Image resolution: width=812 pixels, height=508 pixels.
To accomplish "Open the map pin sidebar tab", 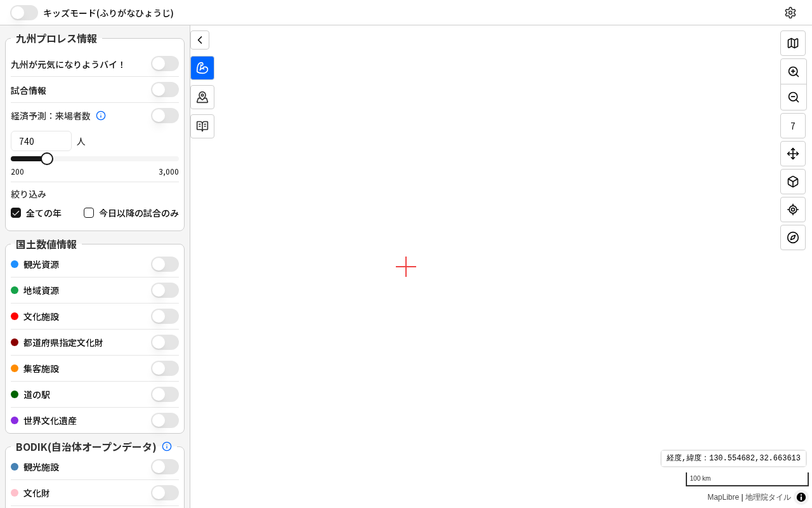I will click(202, 97).
